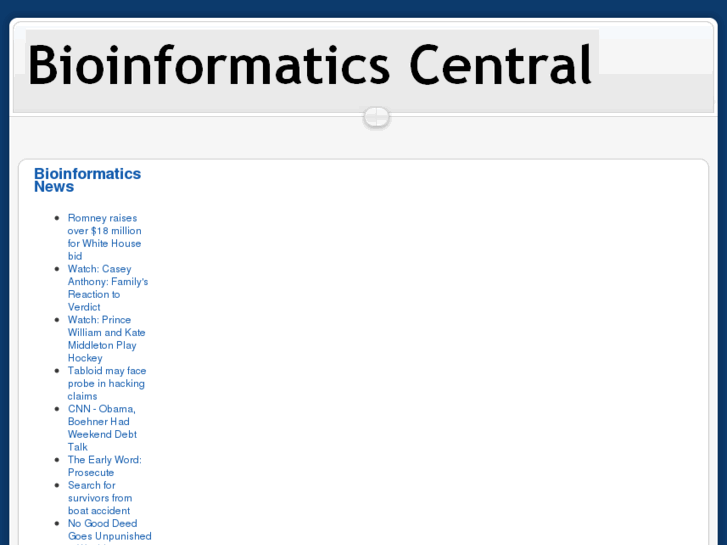727x545 pixels.
Task: Open Romney raises over $18 million article
Action: [104, 237]
